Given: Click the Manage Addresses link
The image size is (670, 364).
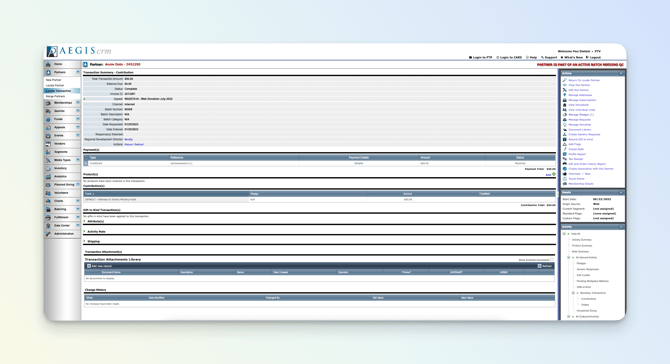Looking at the screenshot, I should [x=580, y=95].
